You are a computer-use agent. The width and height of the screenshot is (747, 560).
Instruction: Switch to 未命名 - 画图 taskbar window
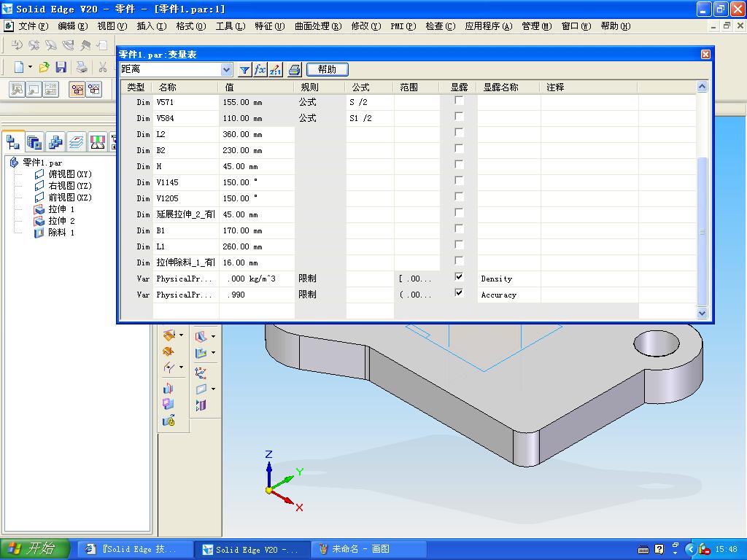[x=367, y=549]
